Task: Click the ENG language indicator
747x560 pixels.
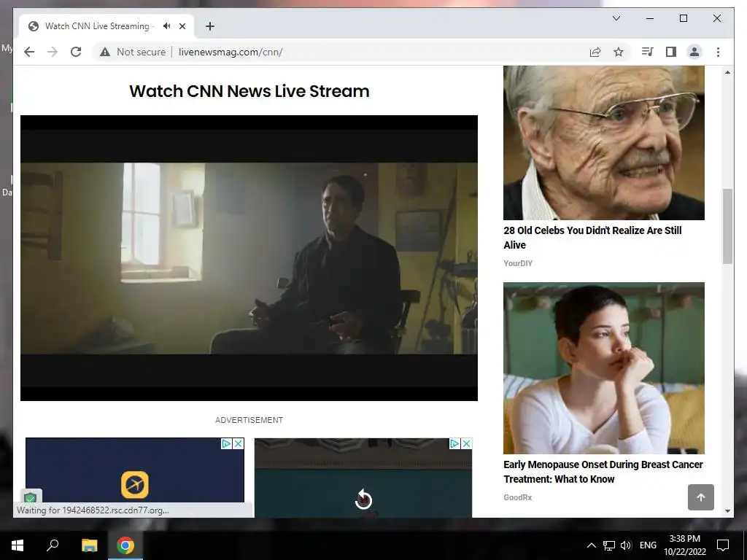Action: 648,545
